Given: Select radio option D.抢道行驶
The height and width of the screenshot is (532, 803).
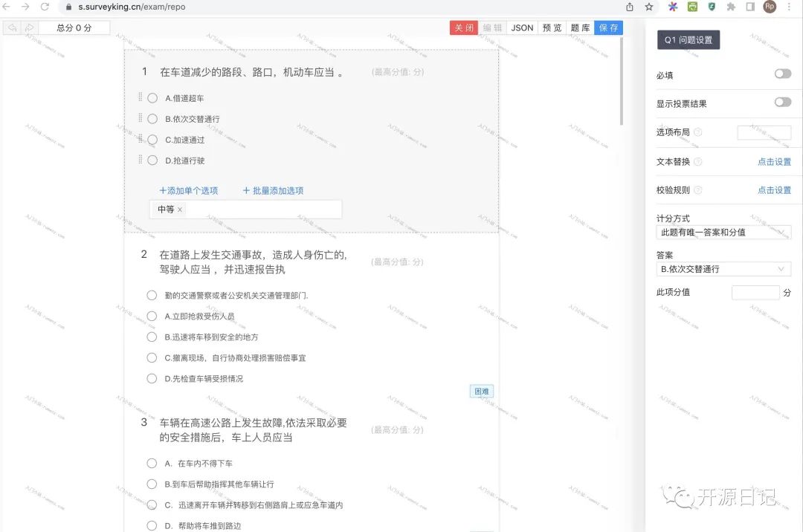Looking at the screenshot, I should coord(152,160).
